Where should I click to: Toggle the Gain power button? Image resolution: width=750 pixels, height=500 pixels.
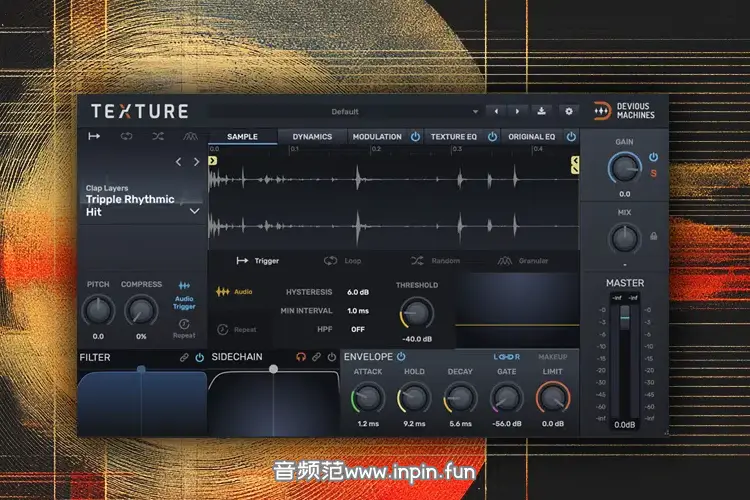pos(653,157)
